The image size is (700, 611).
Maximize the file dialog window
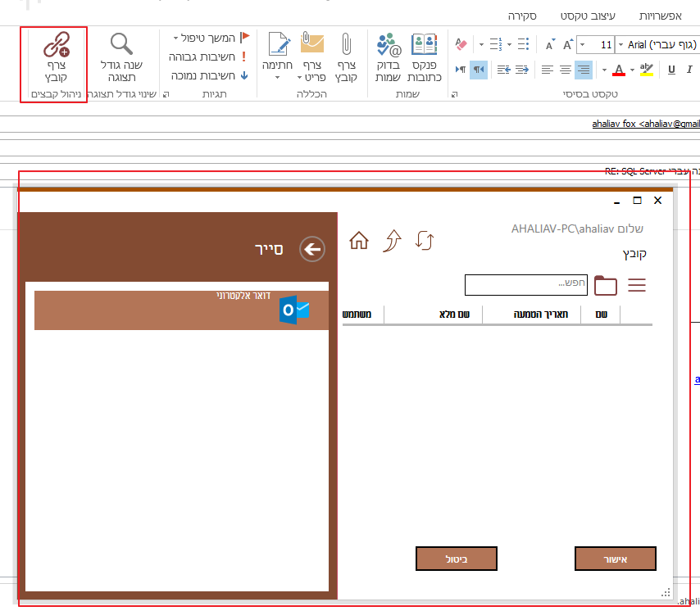pos(637,201)
